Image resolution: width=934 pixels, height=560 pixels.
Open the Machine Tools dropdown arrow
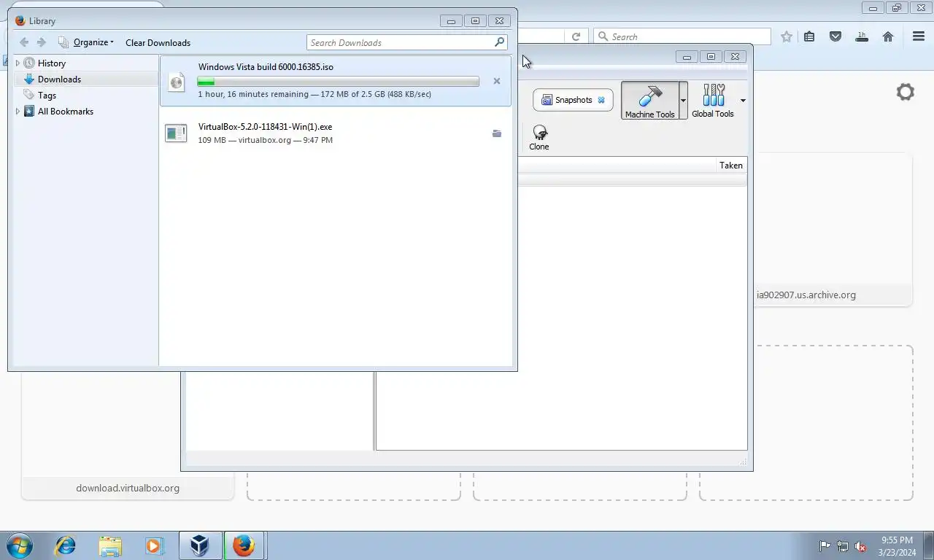683,101
